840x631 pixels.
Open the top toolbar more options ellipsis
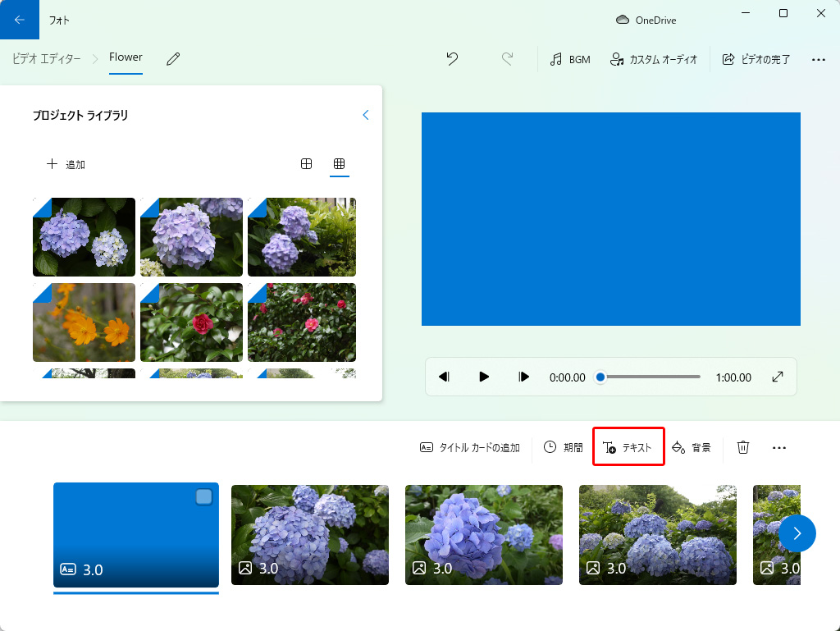818,59
